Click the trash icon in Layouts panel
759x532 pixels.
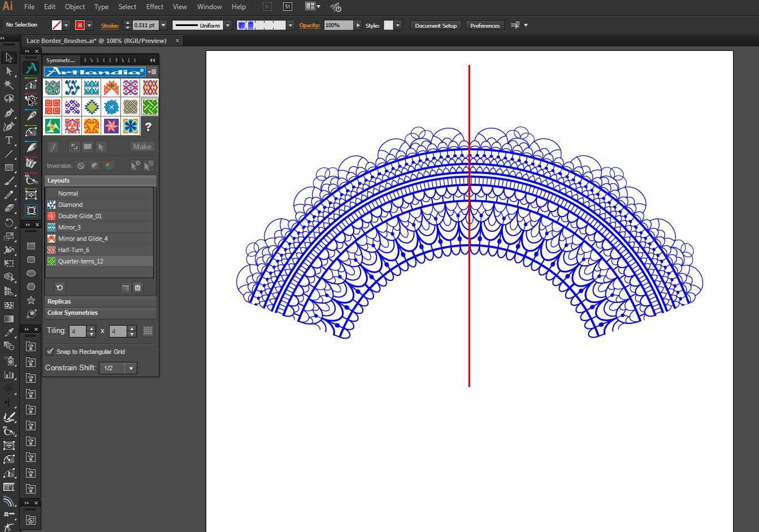pos(137,288)
